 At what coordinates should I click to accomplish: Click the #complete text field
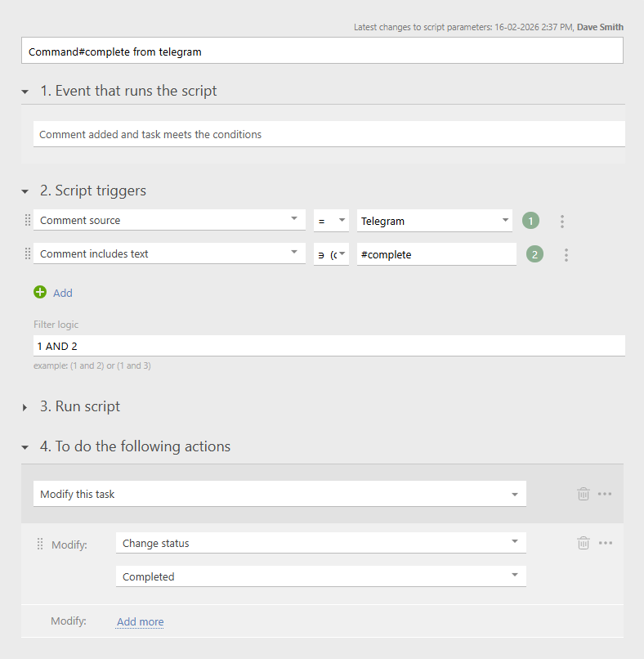coord(436,254)
